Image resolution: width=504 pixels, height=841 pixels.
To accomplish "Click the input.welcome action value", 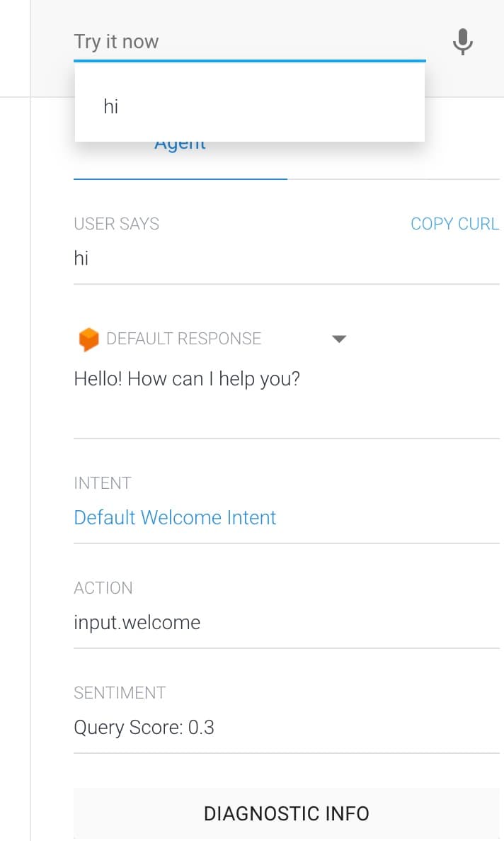I will click(x=137, y=623).
